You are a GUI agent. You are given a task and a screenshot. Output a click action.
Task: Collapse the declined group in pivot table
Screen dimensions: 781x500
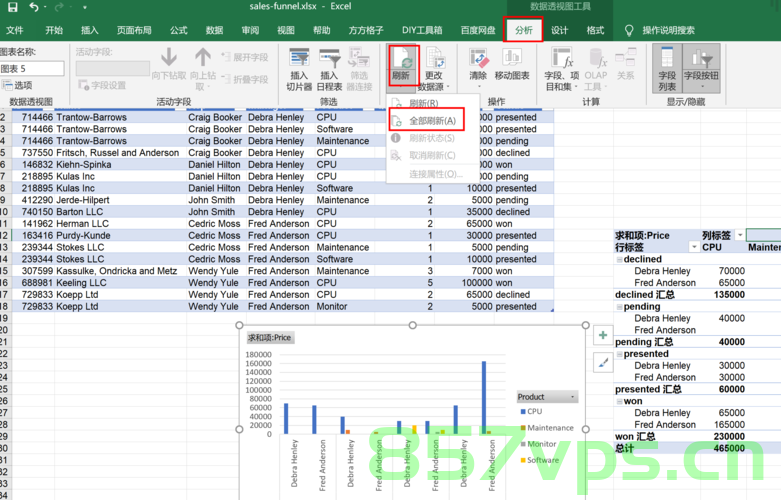620,259
